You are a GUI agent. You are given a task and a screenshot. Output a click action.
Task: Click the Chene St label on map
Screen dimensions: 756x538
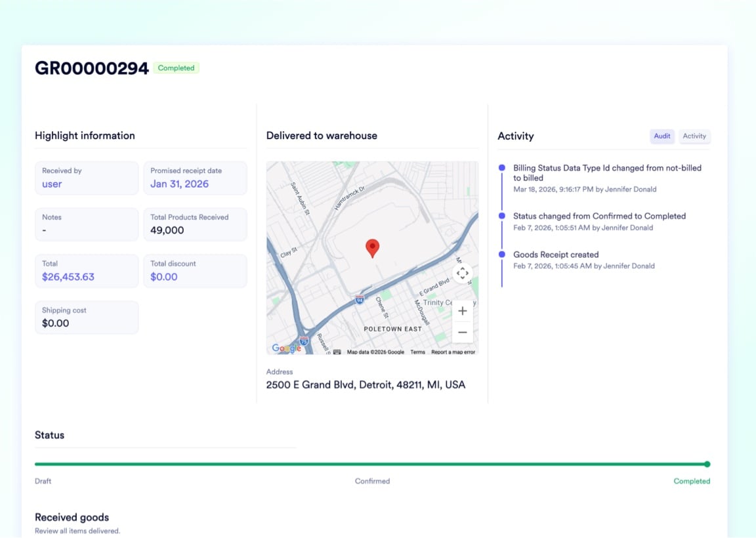point(381,308)
